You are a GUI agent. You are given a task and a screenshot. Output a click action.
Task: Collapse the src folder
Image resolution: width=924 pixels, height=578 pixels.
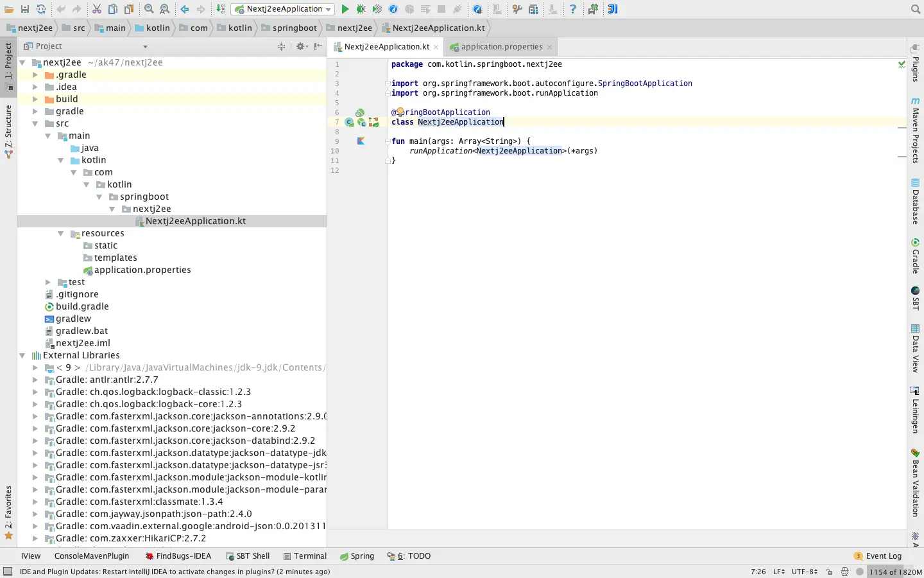pyautogui.click(x=35, y=123)
